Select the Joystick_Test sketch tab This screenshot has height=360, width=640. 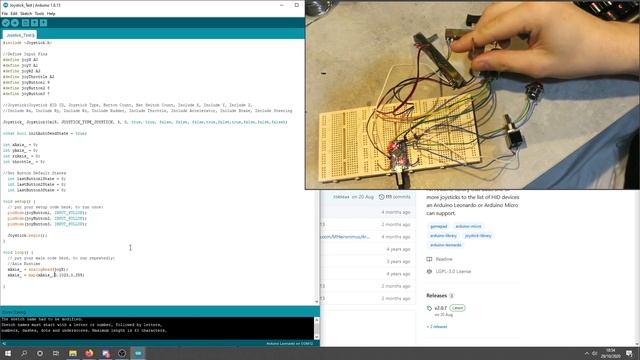click(x=20, y=35)
